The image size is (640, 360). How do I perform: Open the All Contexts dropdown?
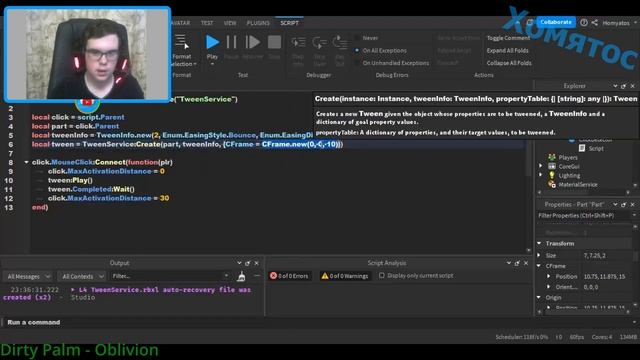82,276
